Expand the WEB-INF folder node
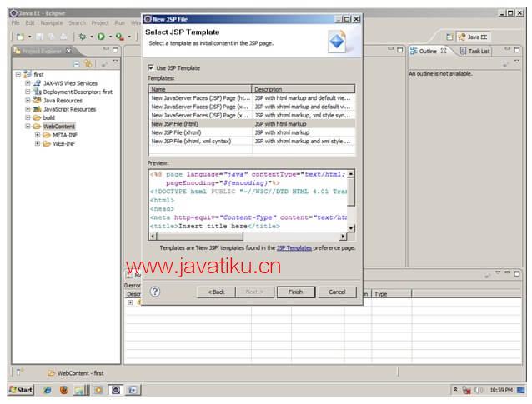Screen dimensions: 532x404 point(38,144)
